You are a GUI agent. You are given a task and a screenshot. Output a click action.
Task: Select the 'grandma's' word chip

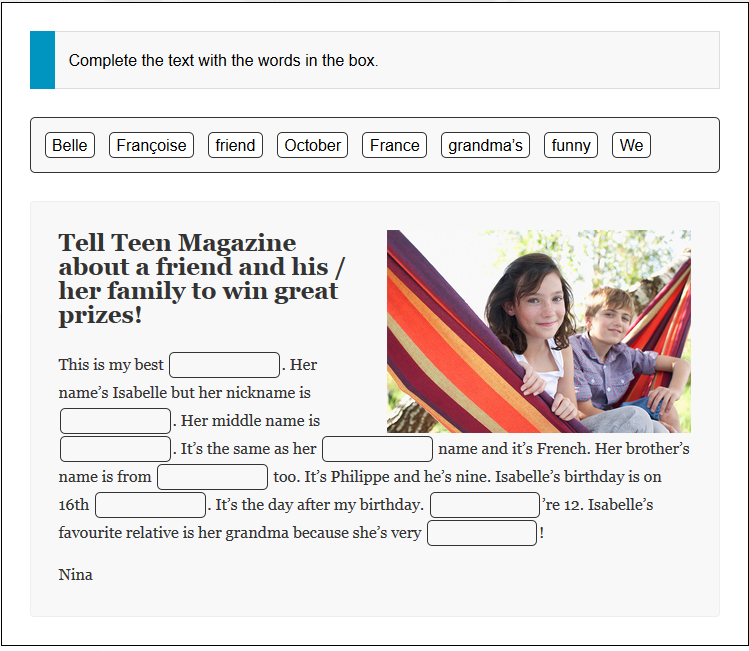tap(485, 145)
